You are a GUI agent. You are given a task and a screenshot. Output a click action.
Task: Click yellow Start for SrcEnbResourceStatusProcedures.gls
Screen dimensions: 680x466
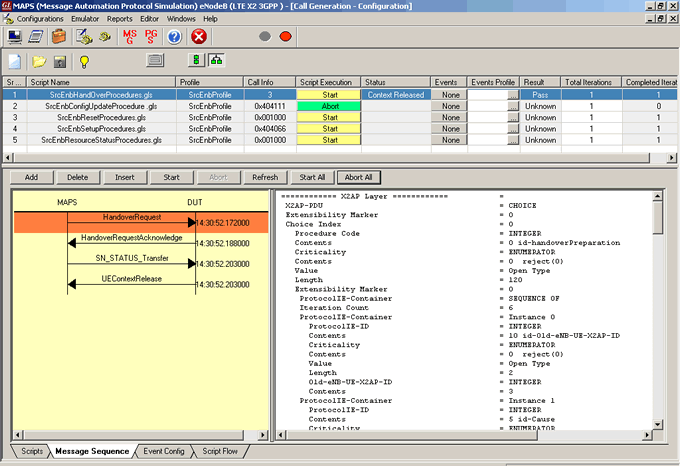point(329,140)
